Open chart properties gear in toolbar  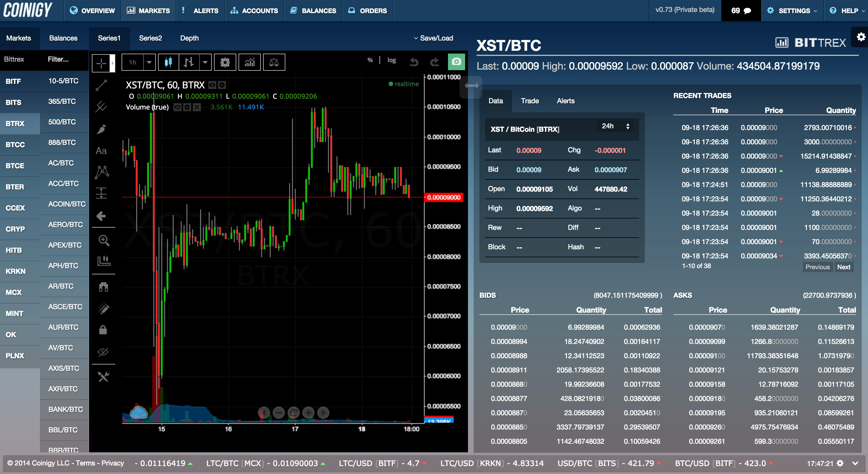click(x=225, y=62)
